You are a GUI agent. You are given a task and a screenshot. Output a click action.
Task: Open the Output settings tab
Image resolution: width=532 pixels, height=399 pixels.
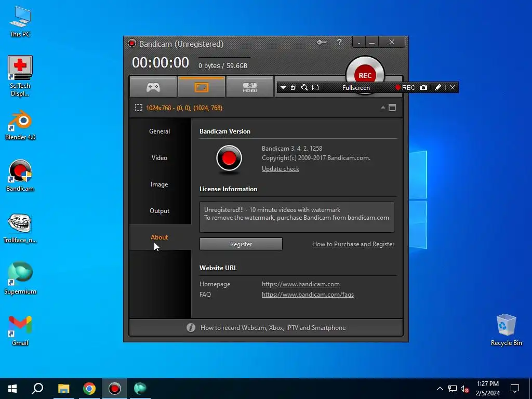point(159,211)
